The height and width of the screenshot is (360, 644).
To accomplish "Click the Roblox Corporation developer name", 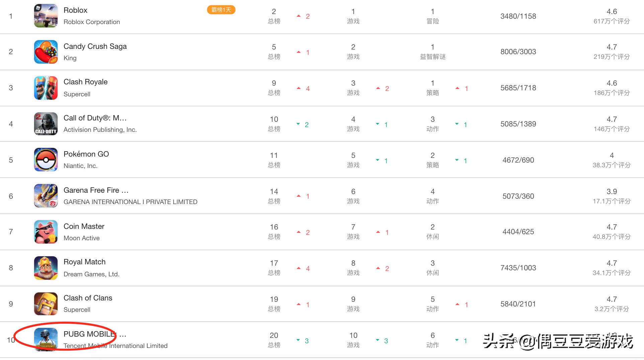I will (x=92, y=22).
